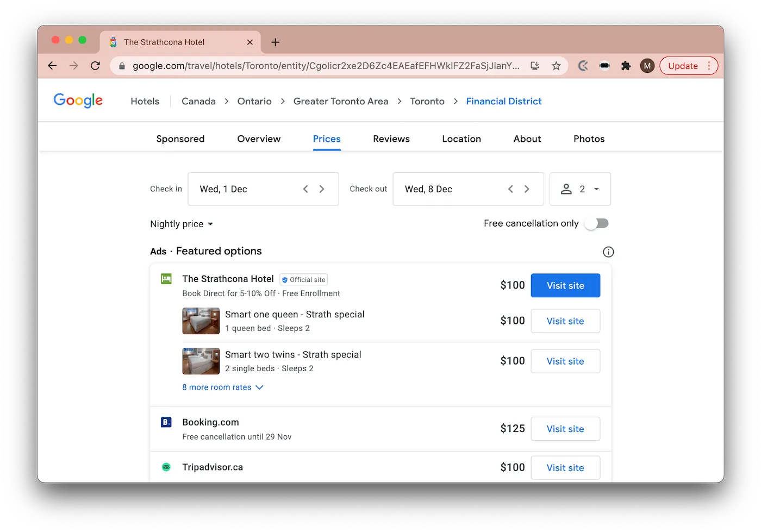
Task: Click the Smart one queen room thumbnail
Action: (x=201, y=321)
